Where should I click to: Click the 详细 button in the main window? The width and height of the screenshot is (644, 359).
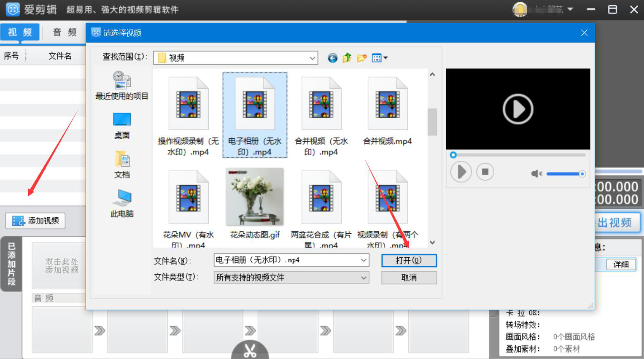point(621,265)
